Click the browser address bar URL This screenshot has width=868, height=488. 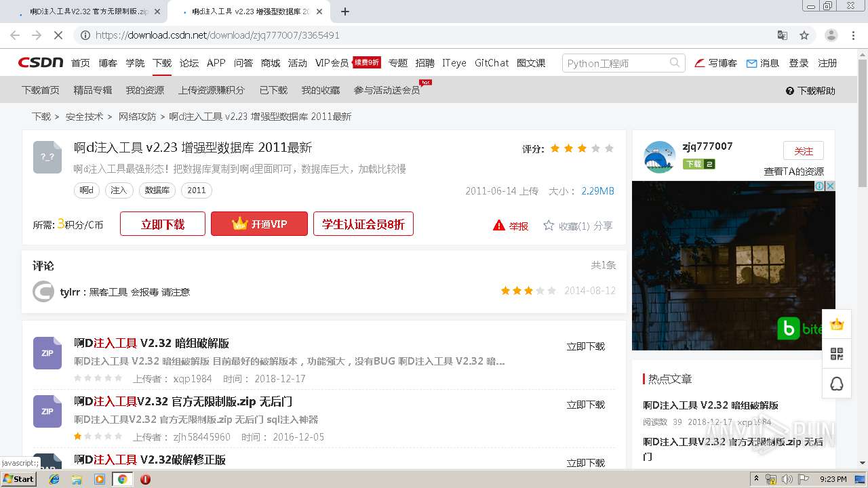point(218,35)
